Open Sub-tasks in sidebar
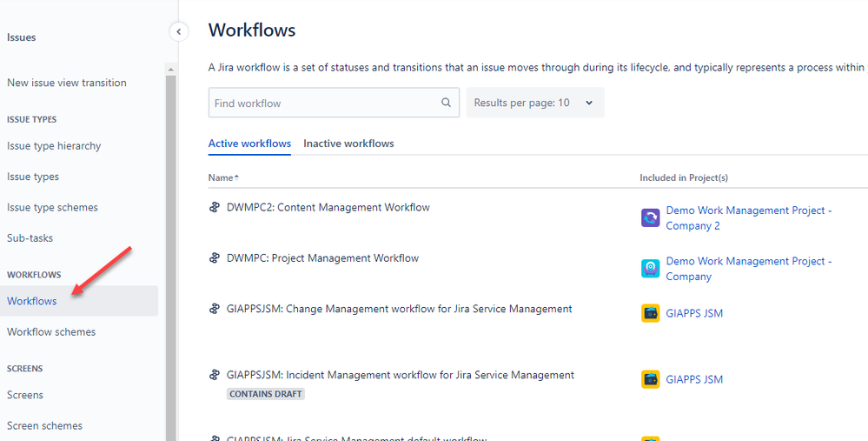This screenshot has height=441, width=868. click(30, 238)
